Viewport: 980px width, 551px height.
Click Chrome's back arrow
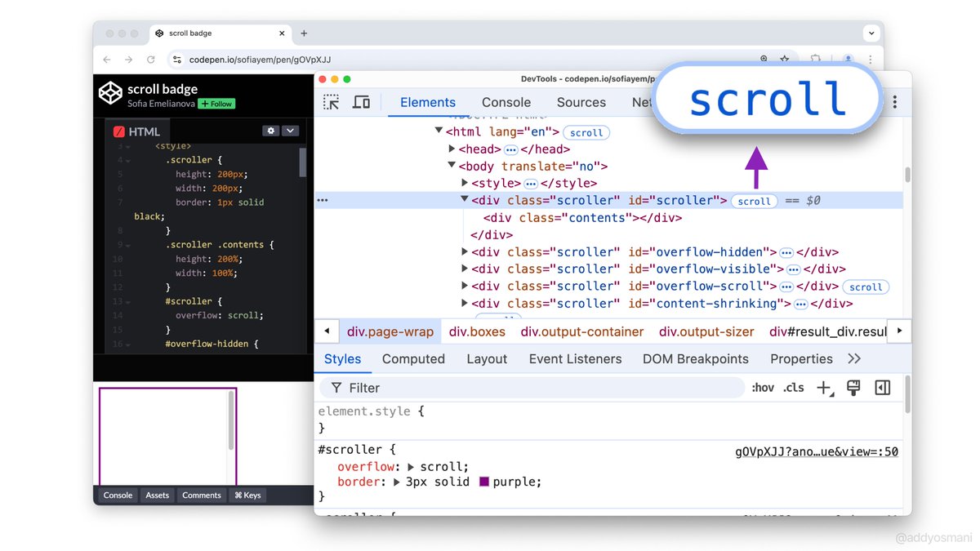[x=107, y=60]
